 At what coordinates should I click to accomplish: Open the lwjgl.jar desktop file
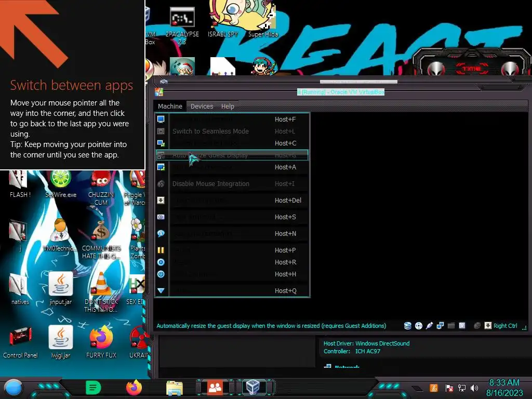pyautogui.click(x=60, y=342)
